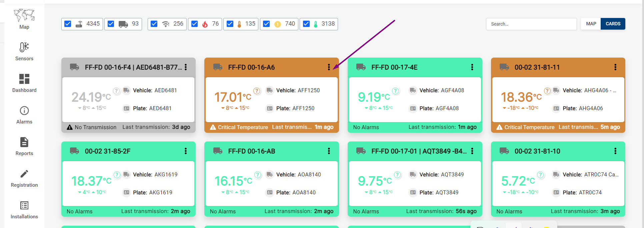Toggle the 93 vehicles filter checkbox
This screenshot has width=644, height=228.
pos(111,24)
